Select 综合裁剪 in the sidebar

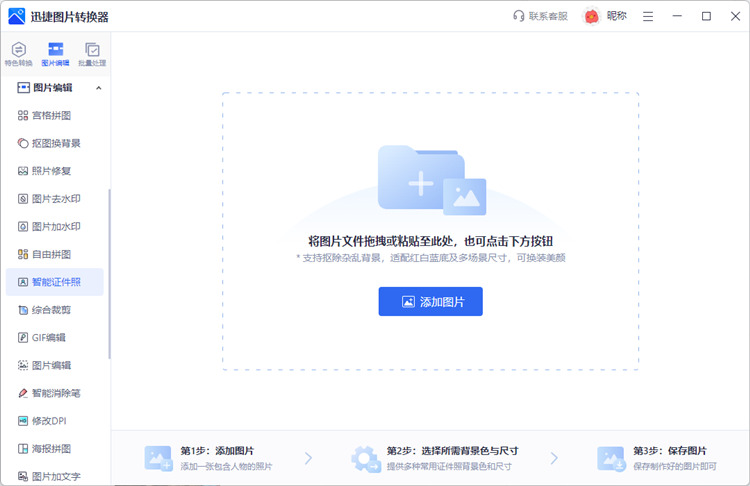click(x=50, y=310)
